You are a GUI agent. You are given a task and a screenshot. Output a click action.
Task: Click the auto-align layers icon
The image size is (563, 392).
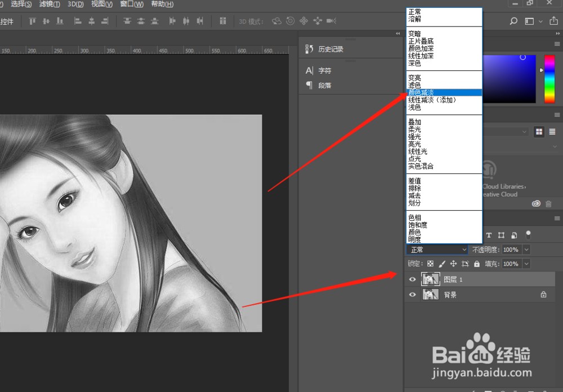pos(223,21)
